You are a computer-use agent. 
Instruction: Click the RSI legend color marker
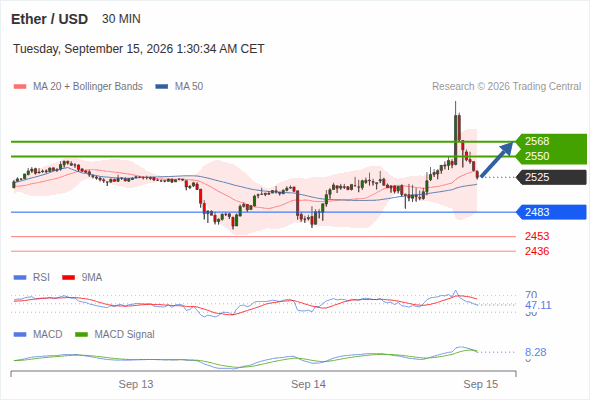point(20,278)
